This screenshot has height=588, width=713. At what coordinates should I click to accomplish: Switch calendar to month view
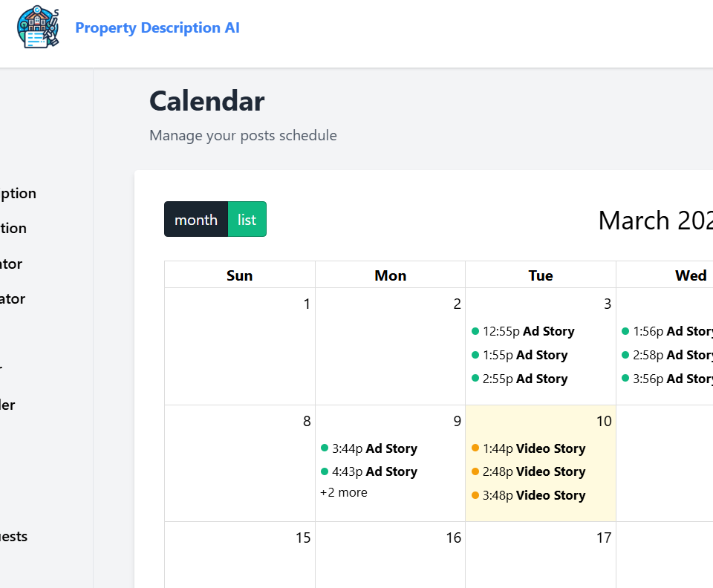196,220
